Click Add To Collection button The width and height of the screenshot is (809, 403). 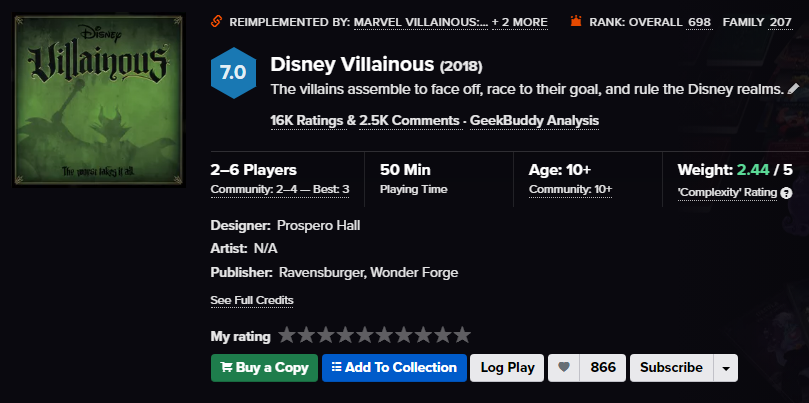[394, 367]
